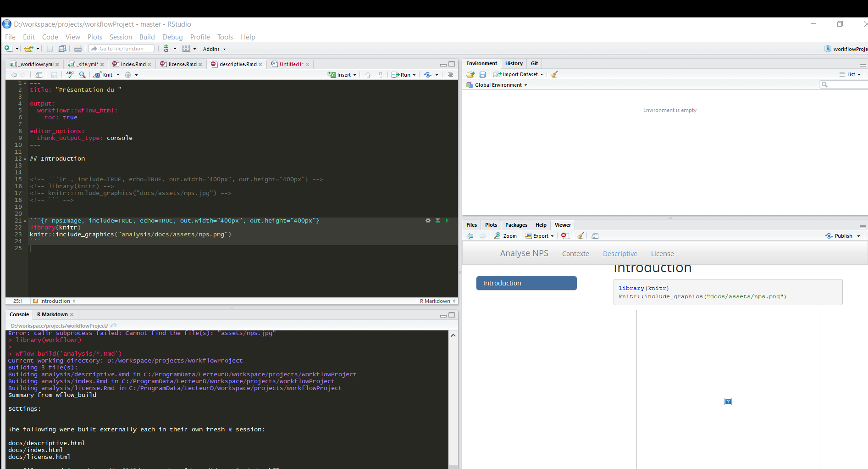
Task: Click the Import Dataset button
Action: point(518,74)
